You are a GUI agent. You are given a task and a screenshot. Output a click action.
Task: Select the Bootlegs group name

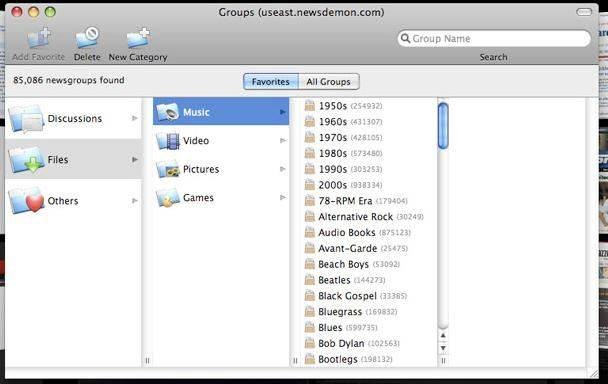tap(338, 360)
